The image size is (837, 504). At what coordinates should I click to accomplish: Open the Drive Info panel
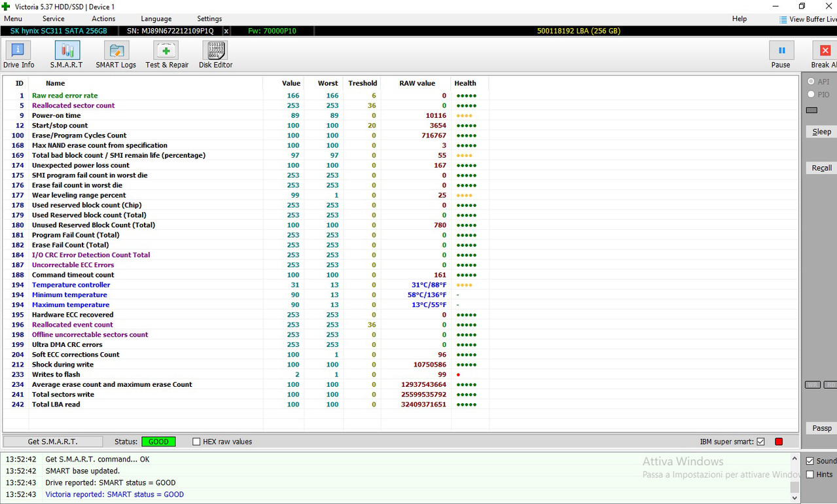[x=18, y=55]
